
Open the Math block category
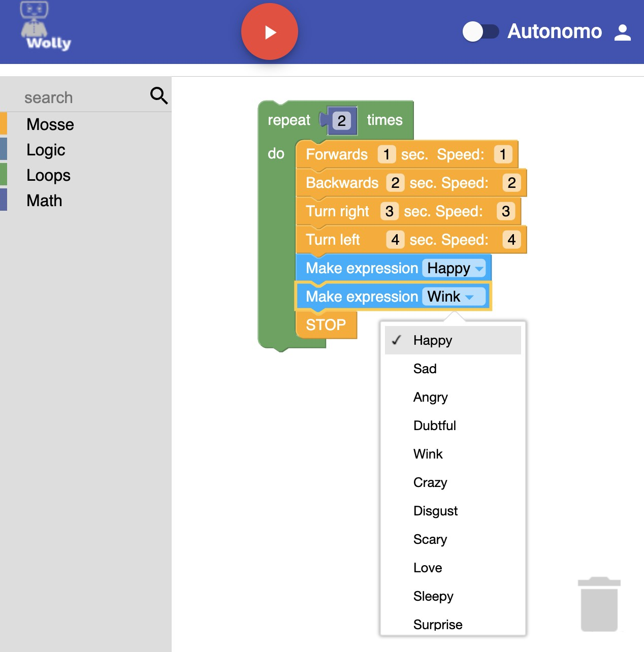click(x=44, y=201)
